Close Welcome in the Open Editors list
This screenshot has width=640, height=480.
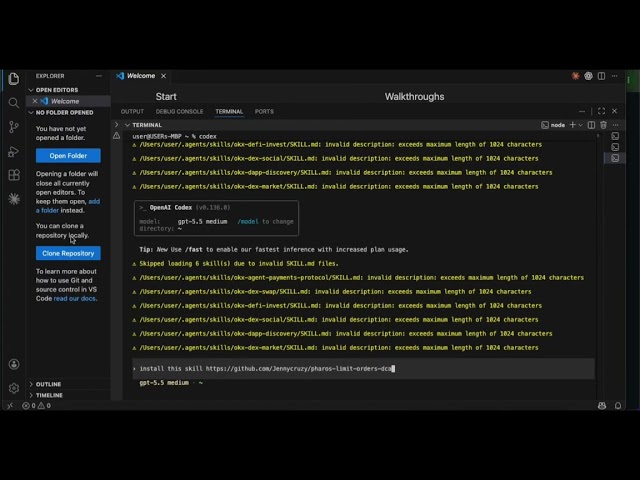click(x=35, y=101)
